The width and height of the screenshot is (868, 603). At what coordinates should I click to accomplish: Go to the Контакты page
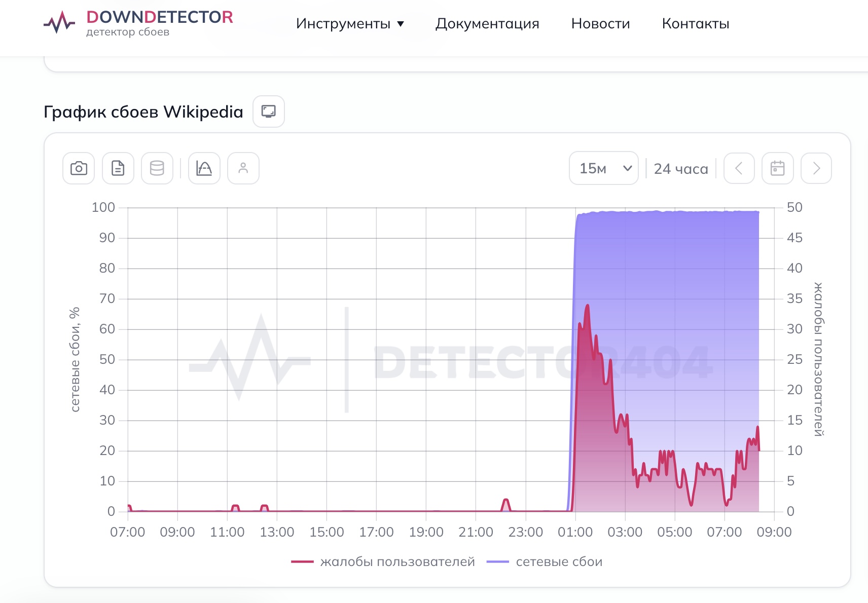[x=696, y=23]
